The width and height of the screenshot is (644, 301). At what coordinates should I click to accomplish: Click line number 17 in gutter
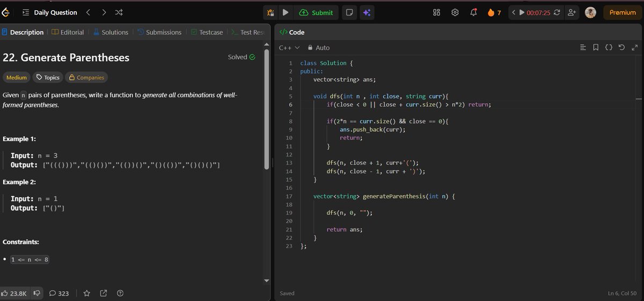[x=289, y=196]
